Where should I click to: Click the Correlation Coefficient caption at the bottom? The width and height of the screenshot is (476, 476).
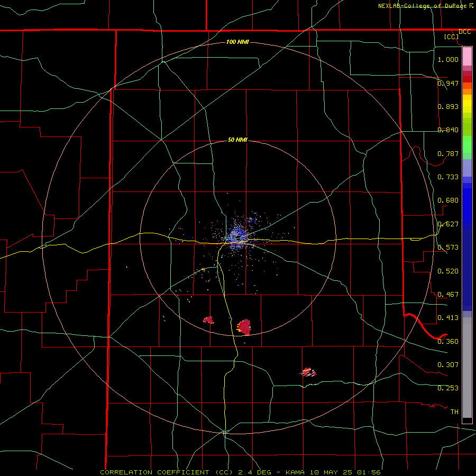(x=240, y=472)
